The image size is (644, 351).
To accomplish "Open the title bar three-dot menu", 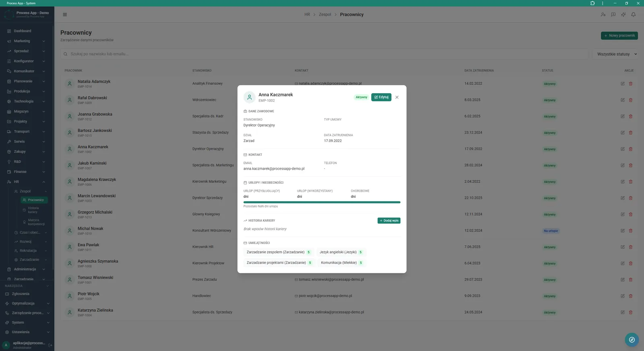I will pos(603,3).
